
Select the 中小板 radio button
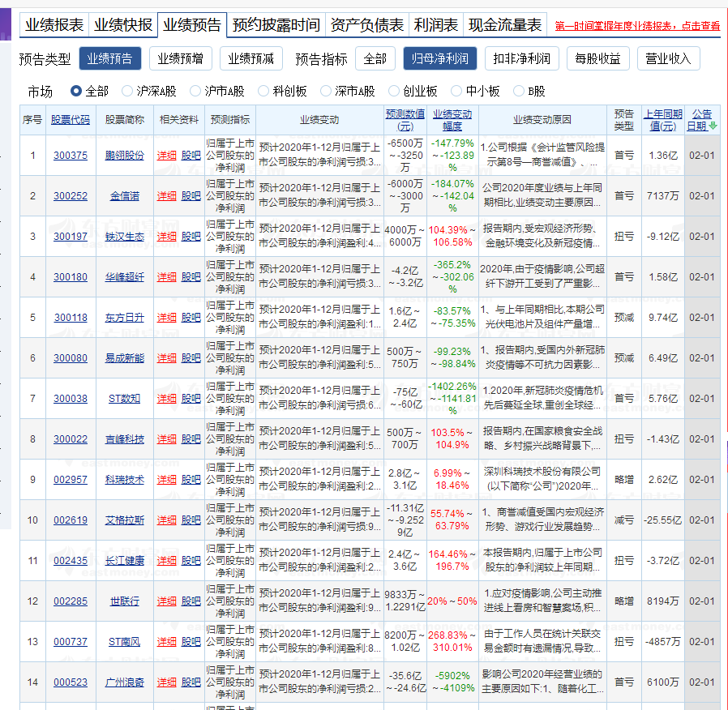pyautogui.click(x=456, y=91)
